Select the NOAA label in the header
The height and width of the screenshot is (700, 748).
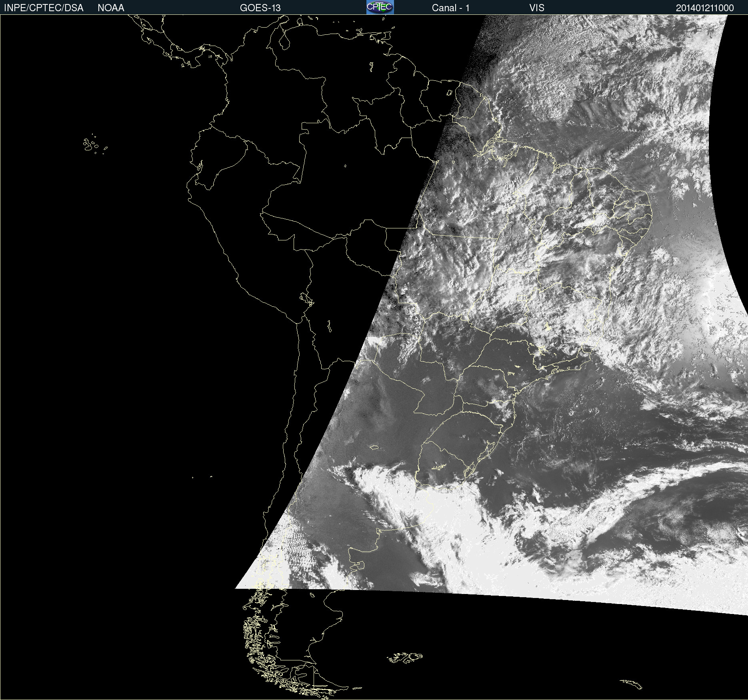(x=111, y=8)
